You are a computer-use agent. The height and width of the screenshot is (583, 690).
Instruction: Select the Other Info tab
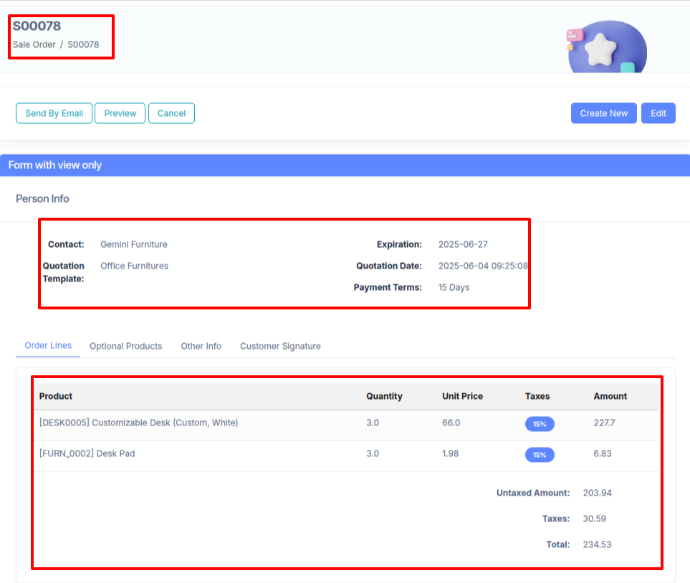[201, 346]
